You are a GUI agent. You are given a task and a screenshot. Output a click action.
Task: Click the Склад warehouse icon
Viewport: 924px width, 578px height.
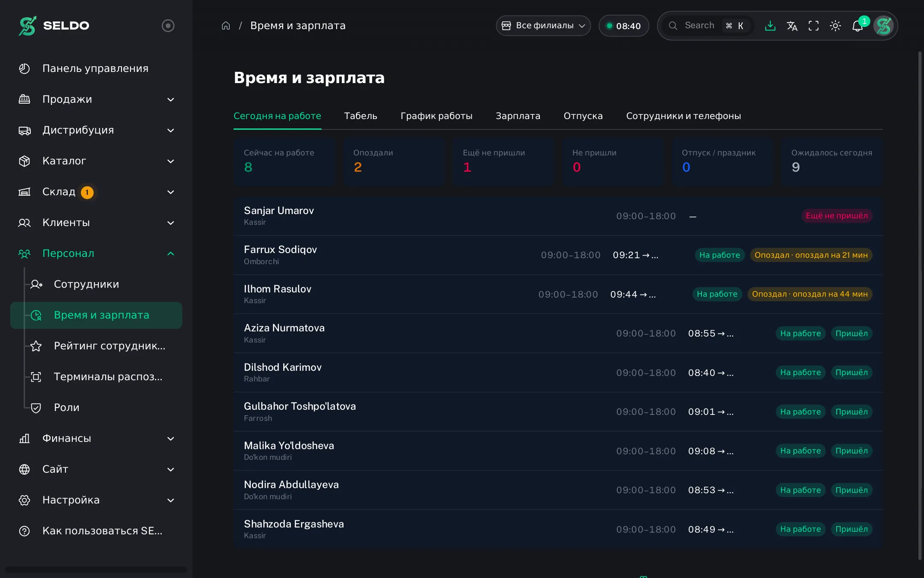tap(24, 192)
